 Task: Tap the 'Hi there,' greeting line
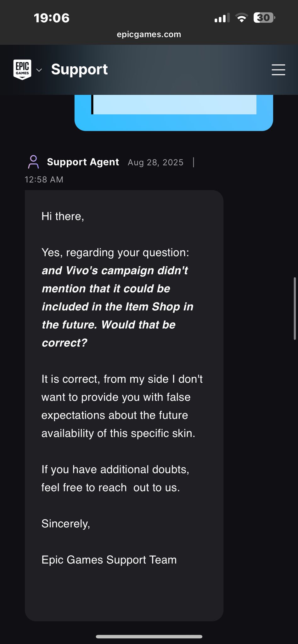(63, 216)
